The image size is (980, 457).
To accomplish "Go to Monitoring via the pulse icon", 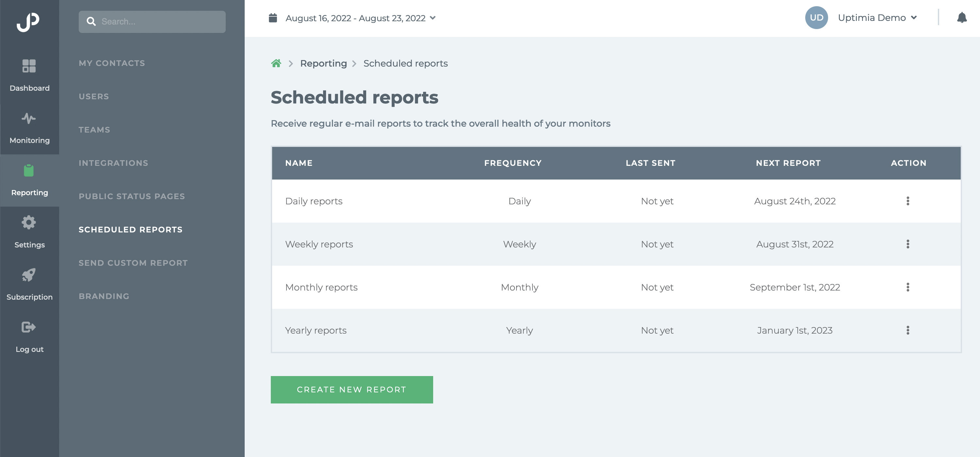I will (x=29, y=118).
